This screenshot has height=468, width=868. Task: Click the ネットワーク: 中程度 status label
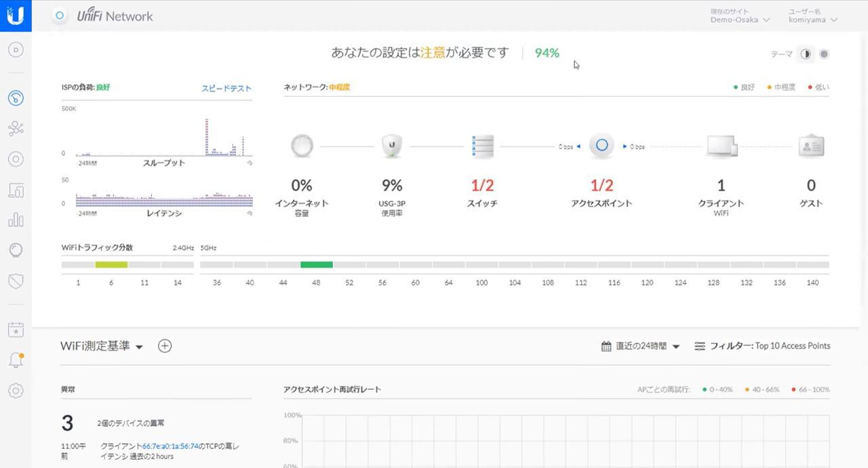317,87
